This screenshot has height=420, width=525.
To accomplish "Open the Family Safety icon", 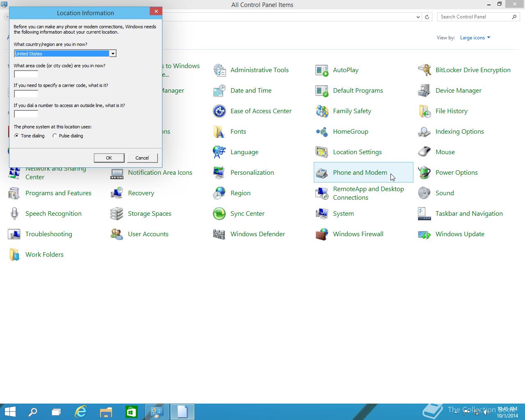I will click(x=322, y=111).
